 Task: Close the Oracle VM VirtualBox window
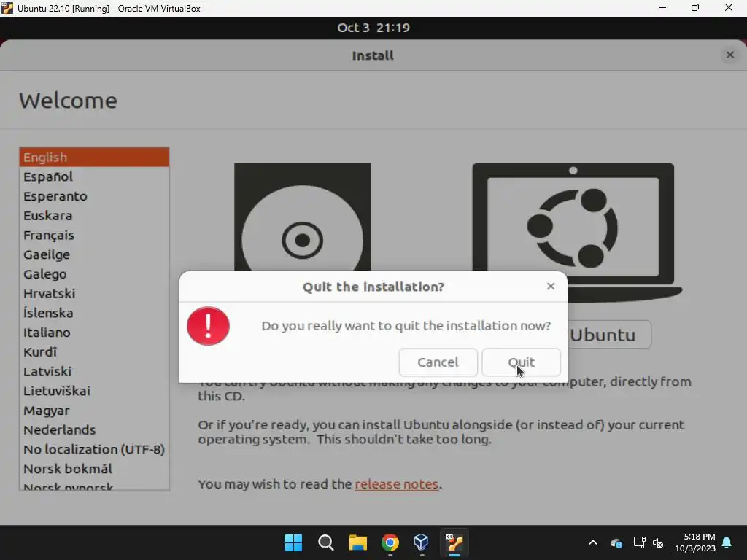729,8
